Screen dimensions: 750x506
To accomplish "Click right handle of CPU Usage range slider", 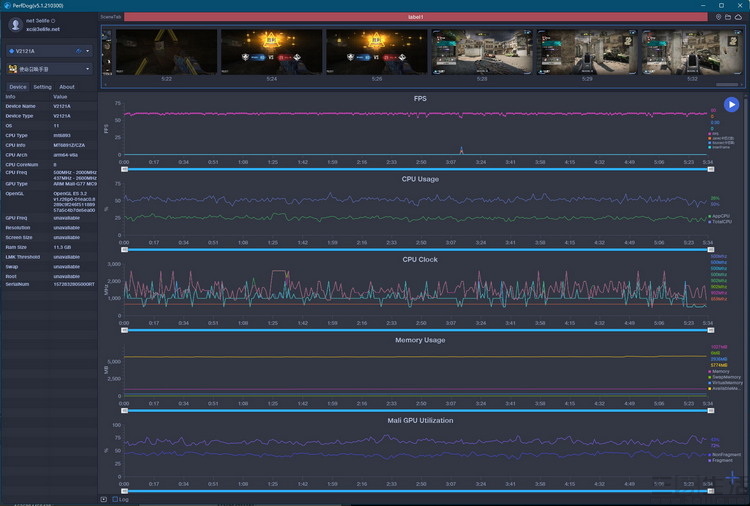I will 711,250.
